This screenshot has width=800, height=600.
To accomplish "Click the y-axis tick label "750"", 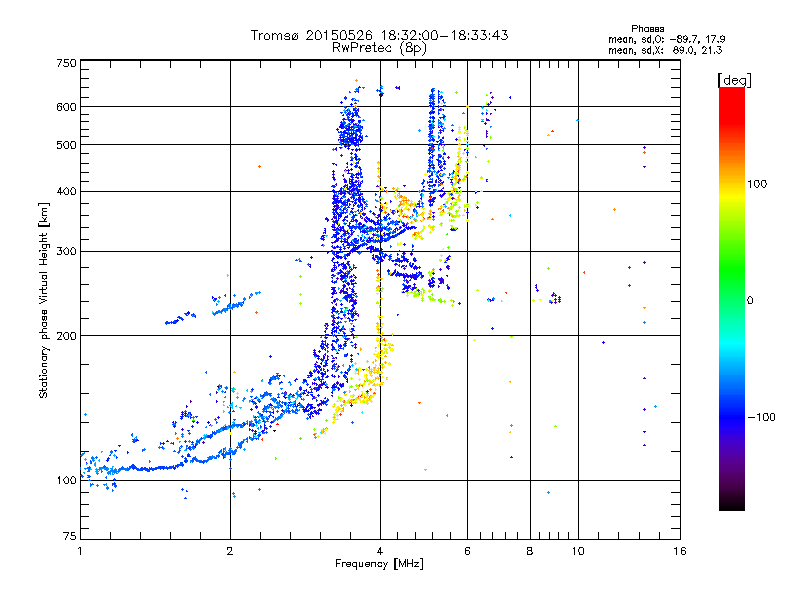I will [66, 63].
